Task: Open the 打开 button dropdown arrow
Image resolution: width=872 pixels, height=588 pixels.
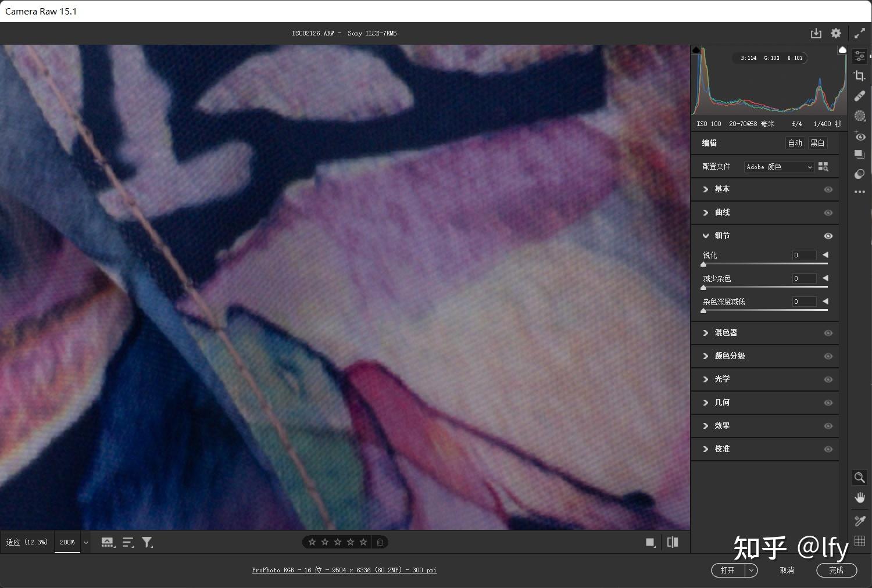Action: pyautogui.click(x=751, y=571)
